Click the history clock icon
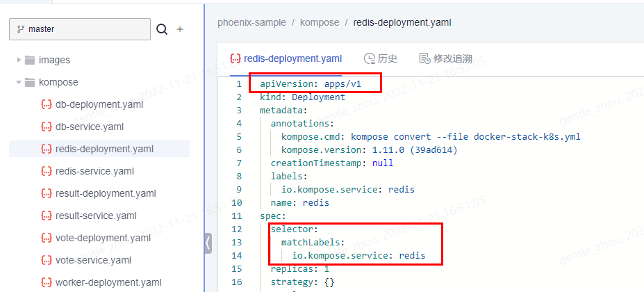The height and width of the screenshot is (292, 644). click(x=370, y=58)
